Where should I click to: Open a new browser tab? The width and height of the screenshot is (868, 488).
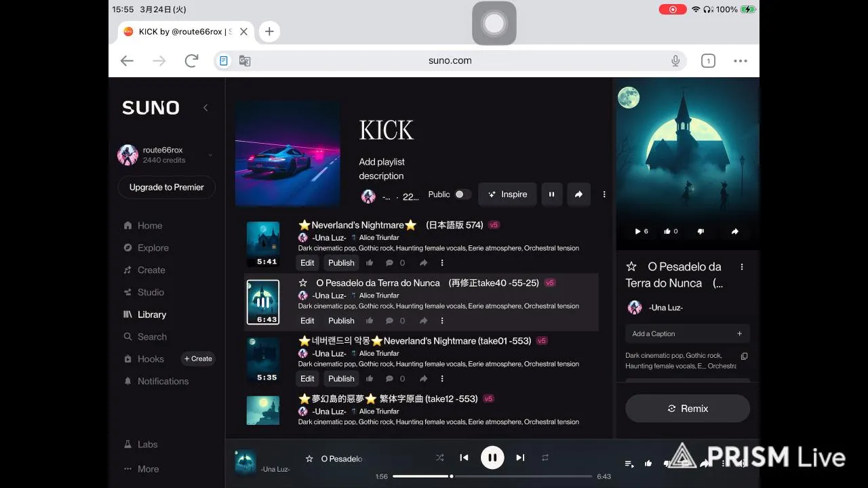click(x=269, y=31)
